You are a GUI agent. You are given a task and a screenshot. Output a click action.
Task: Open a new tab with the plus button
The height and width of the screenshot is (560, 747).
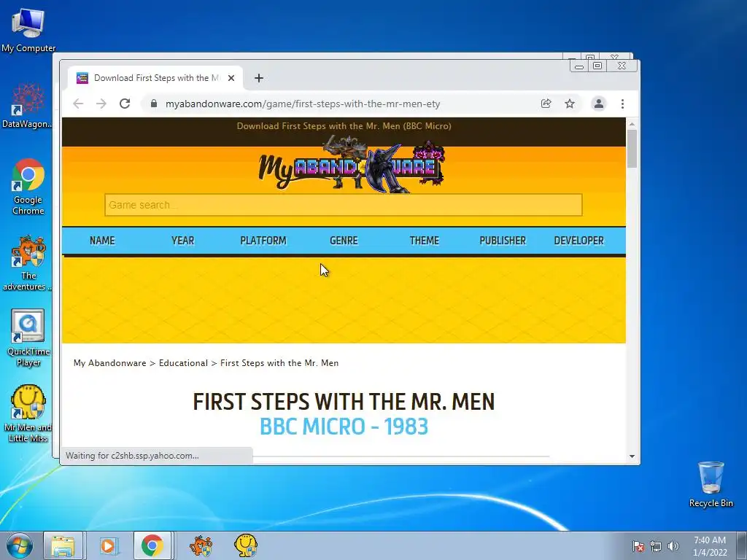point(259,78)
